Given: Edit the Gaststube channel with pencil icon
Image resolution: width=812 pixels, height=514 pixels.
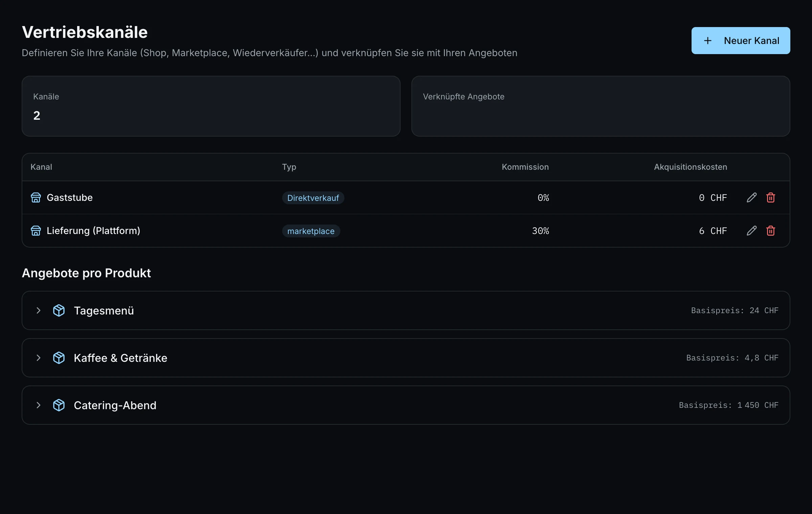Looking at the screenshot, I should 751,197.
